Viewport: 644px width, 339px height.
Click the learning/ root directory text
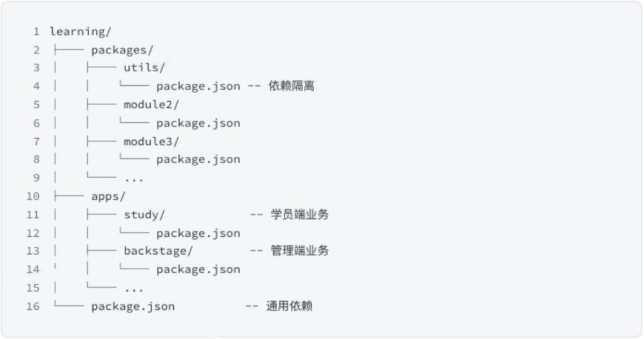tap(80, 31)
